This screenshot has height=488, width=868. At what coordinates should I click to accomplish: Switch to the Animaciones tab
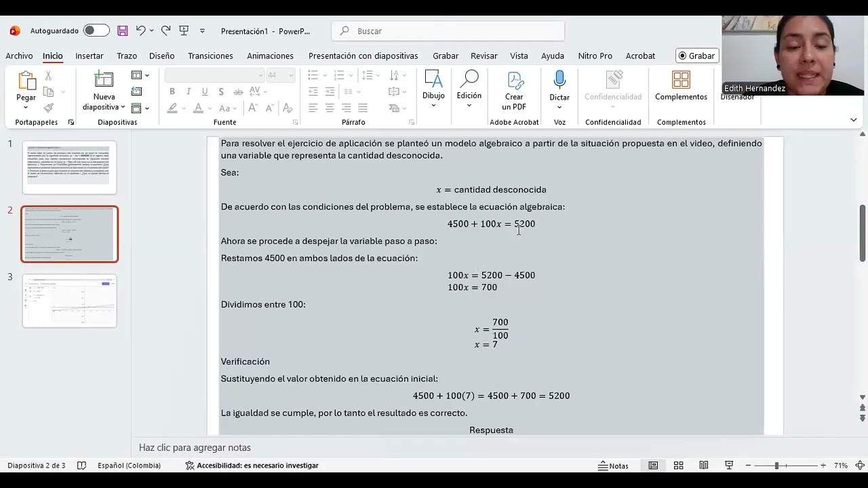(x=270, y=56)
